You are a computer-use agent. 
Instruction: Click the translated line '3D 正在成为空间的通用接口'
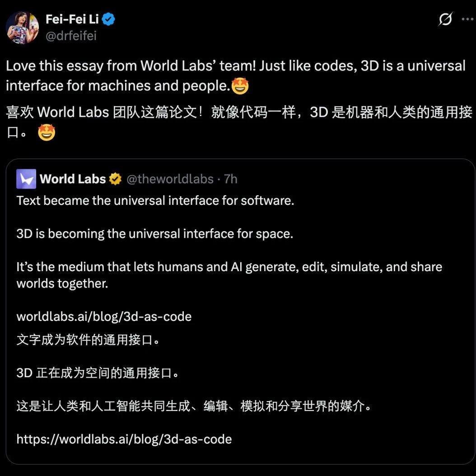pos(98,373)
